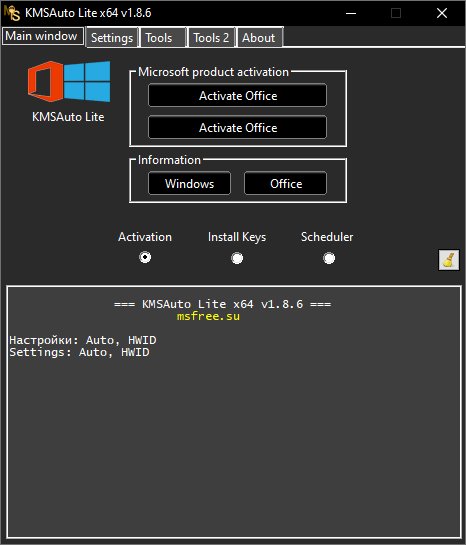Open the Tools tab
The height and width of the screenshot is (545, 466).
coord(163,38)
